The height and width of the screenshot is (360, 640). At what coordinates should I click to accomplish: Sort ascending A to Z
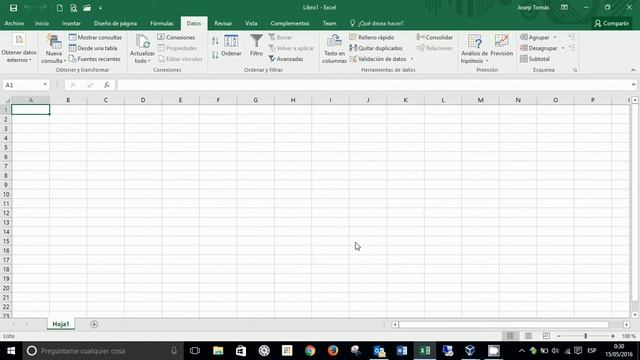point(215,40)
